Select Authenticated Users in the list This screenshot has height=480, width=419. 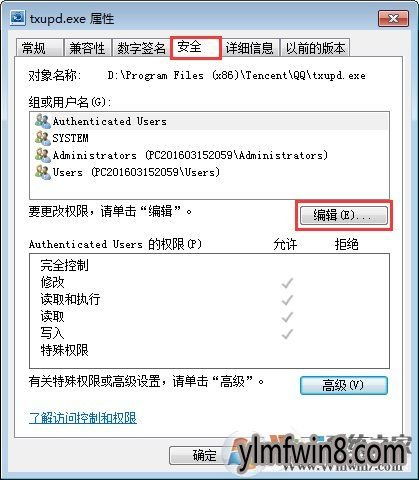click(x=209, y=121)
